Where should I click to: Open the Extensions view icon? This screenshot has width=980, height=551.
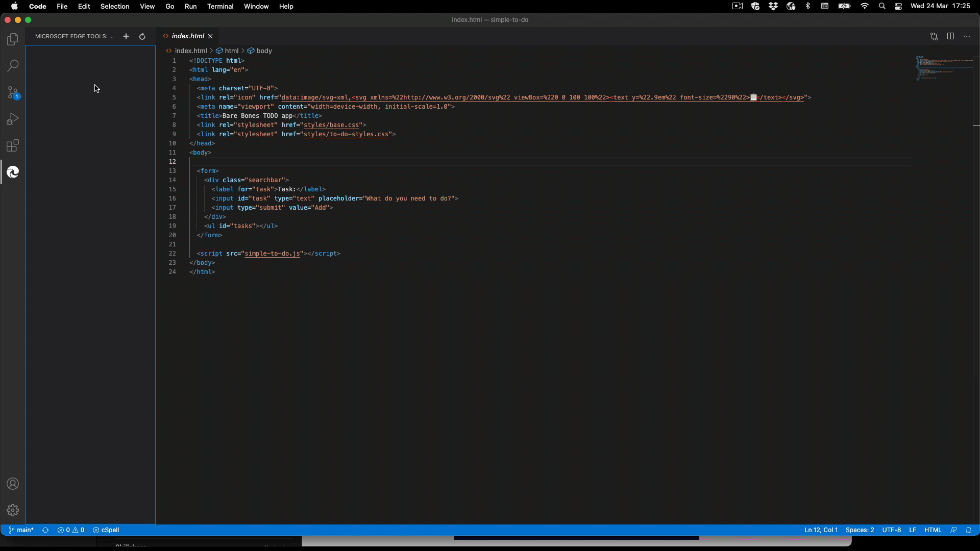point(13,146)
